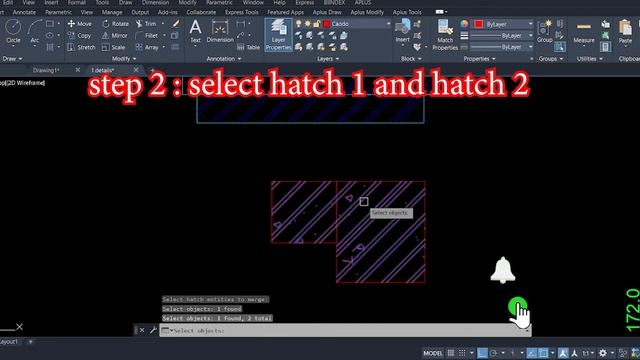The width and height of the screenshot is (640, 360).
Task: Click the red layer color swatch
Action: click(x=327, y=24)
